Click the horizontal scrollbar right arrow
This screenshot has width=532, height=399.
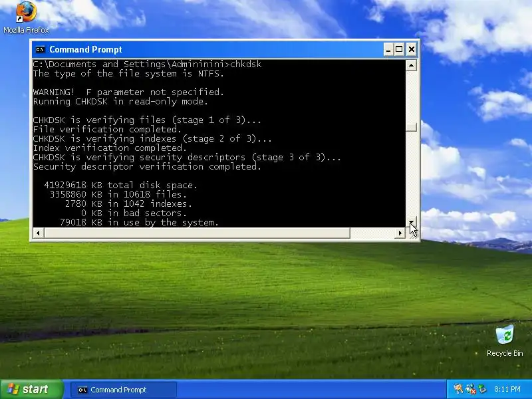[x=400, y=233]
